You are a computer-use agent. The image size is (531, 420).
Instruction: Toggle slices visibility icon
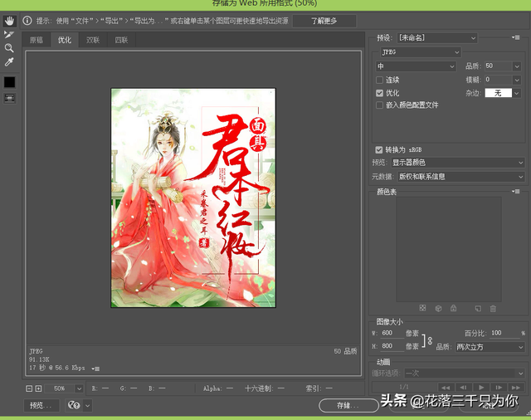[x=9, y=99]
